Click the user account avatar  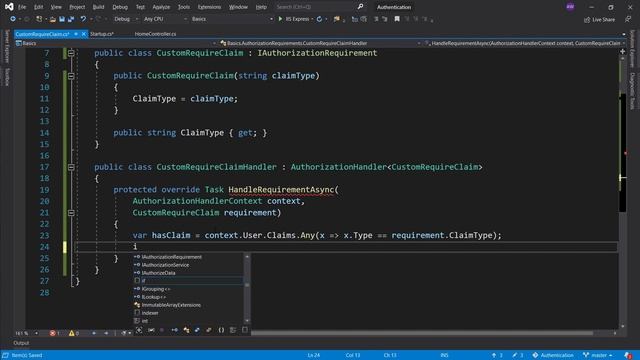point(570,7)
